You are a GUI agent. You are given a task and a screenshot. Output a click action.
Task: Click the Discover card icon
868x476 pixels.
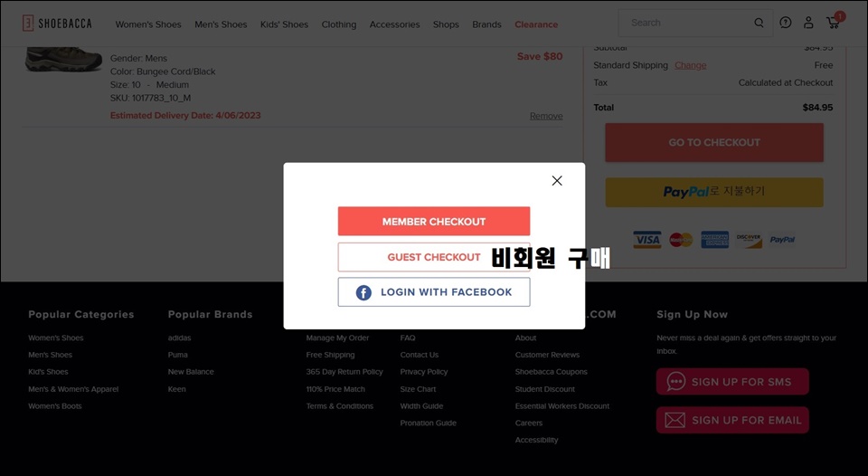(749, 240)
